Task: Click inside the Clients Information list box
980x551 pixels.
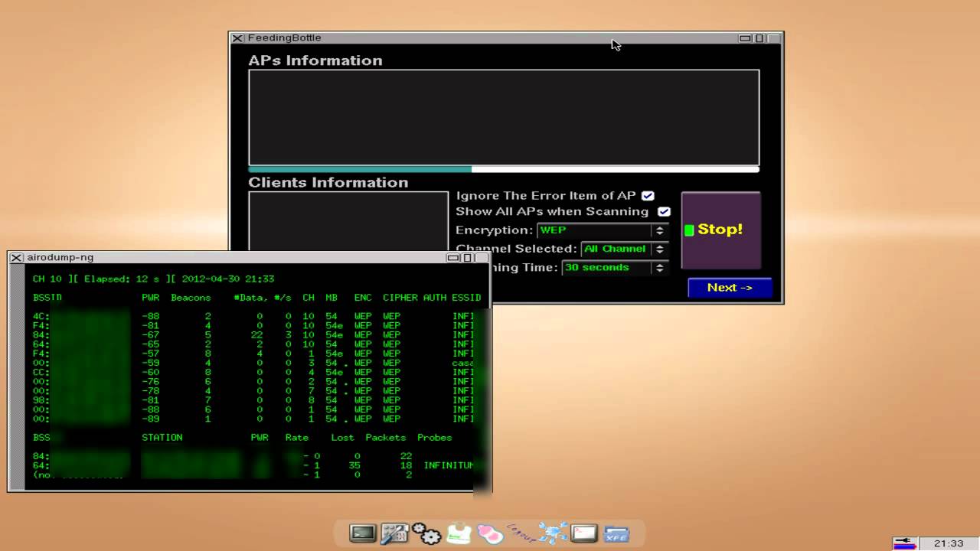Action: point(348,221)
